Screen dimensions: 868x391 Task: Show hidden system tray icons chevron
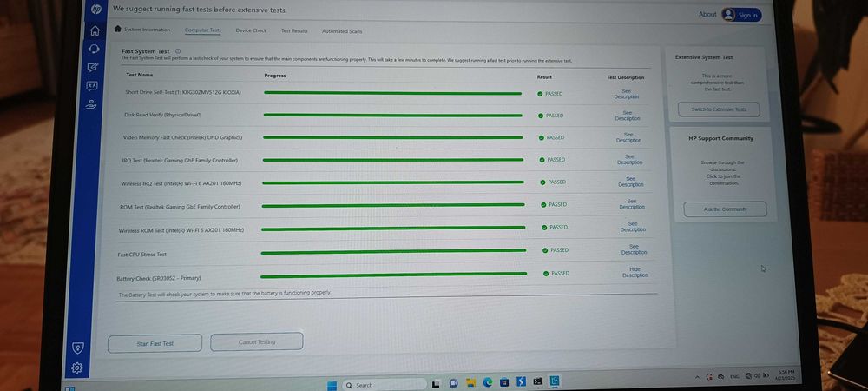click(x=698, y=376)
